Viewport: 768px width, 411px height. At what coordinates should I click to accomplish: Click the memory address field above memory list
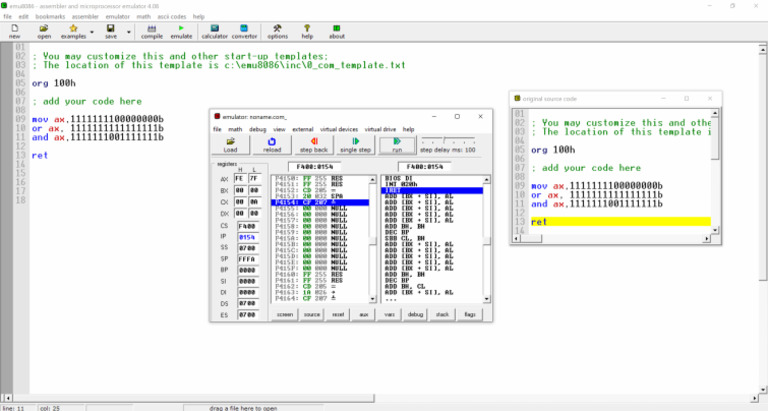(x=314, y=167)
